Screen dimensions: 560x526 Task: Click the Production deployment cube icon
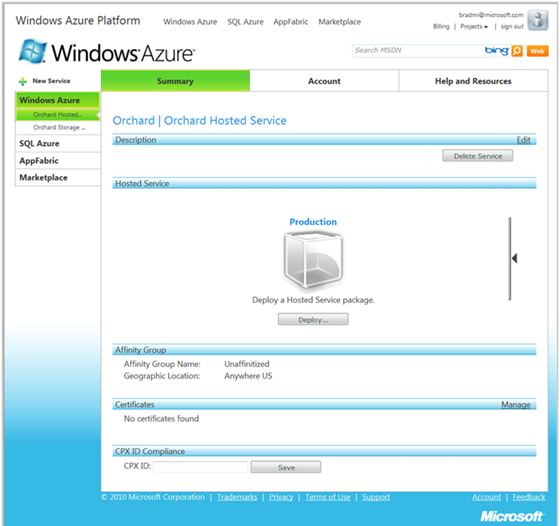[x=313, y=261]
